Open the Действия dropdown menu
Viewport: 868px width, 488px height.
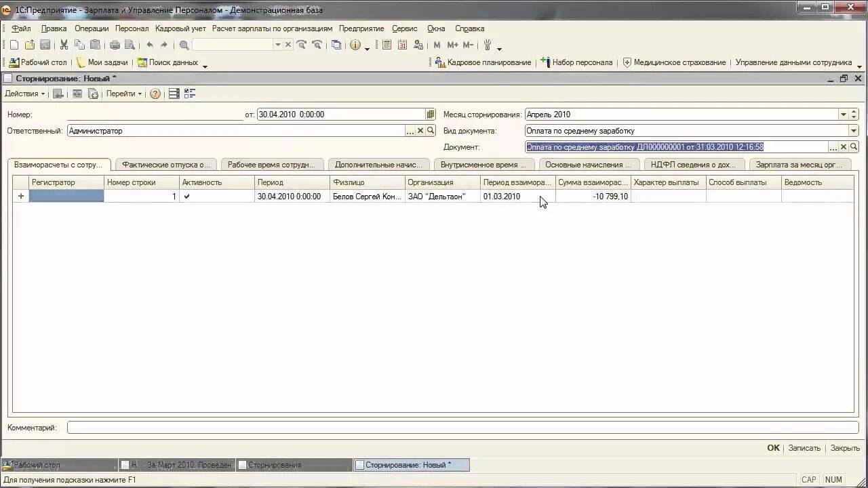coord(25,94)
